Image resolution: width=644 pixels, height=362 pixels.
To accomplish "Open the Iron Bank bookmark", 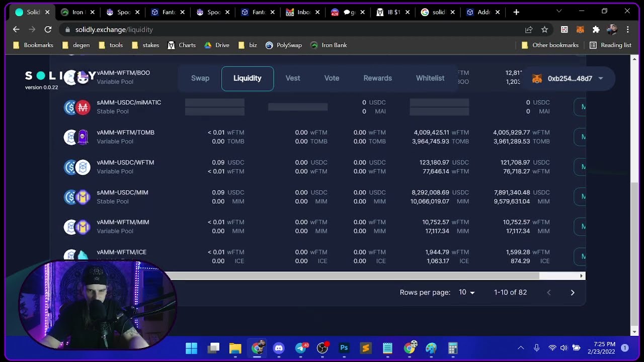I will point(329,45).
